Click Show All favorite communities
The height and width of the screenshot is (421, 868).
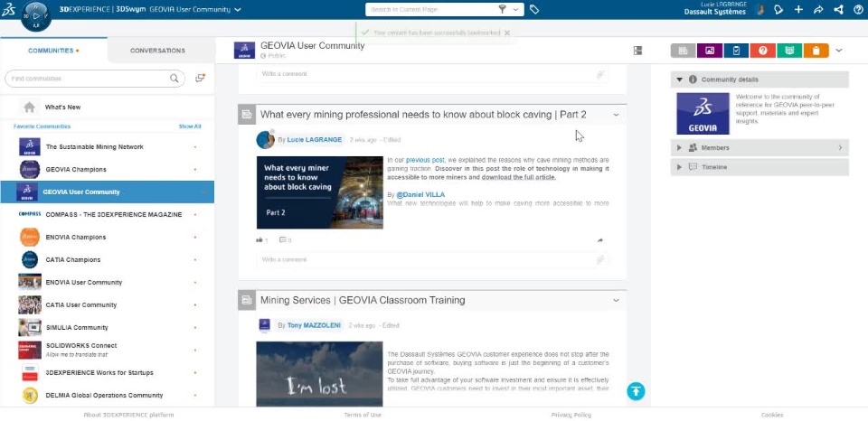pos(190,126)
